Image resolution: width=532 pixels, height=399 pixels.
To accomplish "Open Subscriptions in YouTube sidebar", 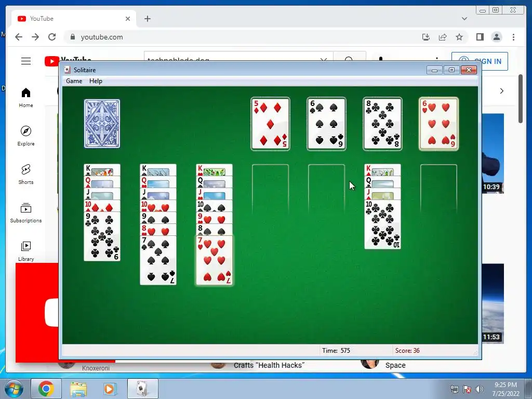I will coord(26,212).
